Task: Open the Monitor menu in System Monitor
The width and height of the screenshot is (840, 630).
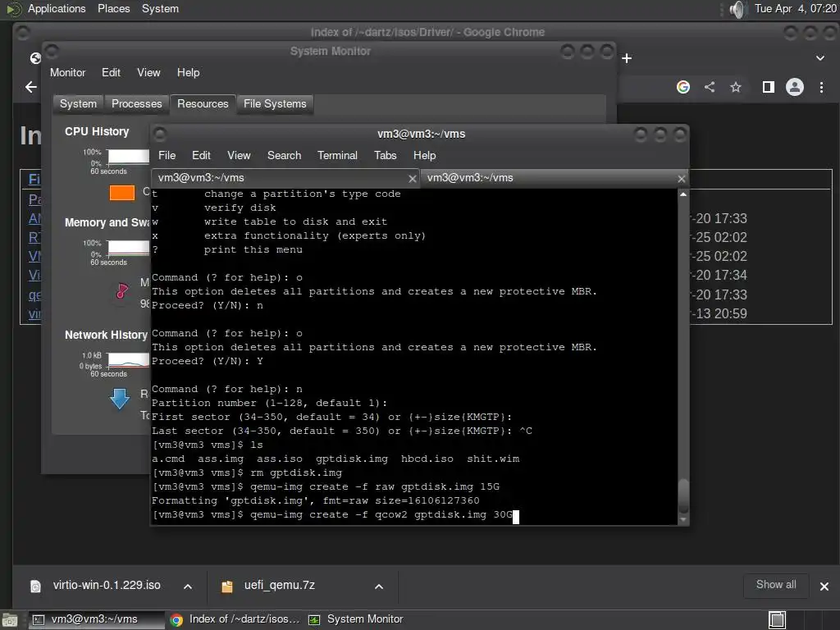Action: tap(67, 72)
